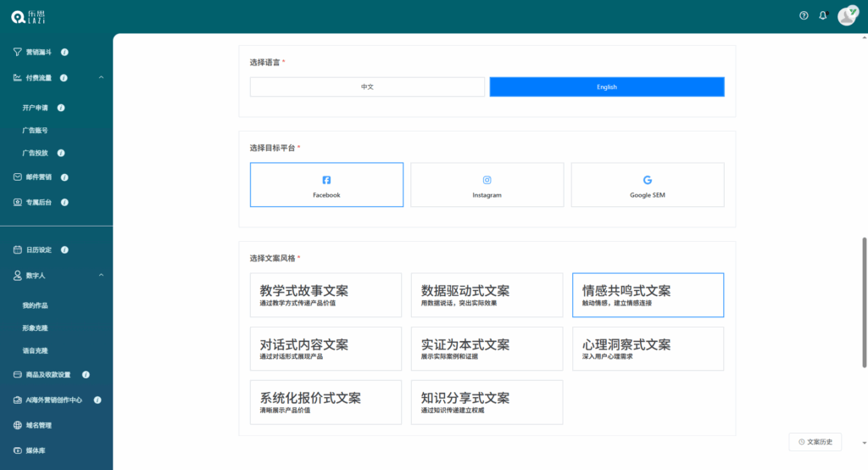Select English as the language
868x470 pixels.
(607, 87)
